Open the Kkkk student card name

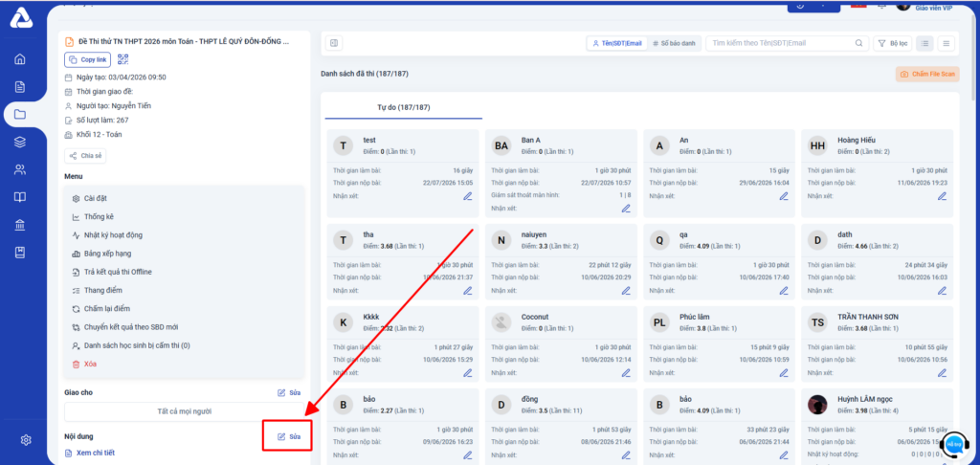pyautogui.click(x=371, y=317)
